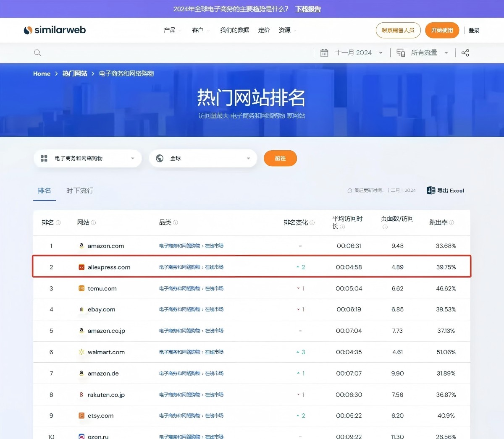Click the info icon next to 排名变化 header
504x439 pixels.
point(312,222)
